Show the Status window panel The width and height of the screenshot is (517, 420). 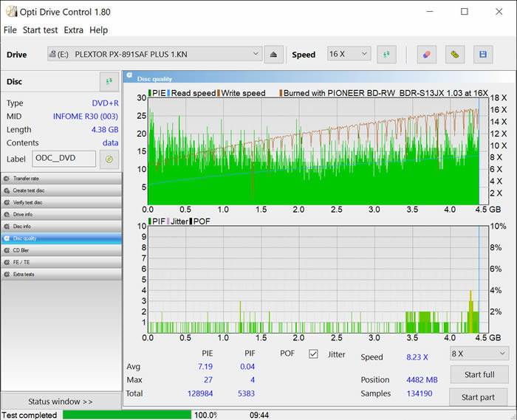61,402
